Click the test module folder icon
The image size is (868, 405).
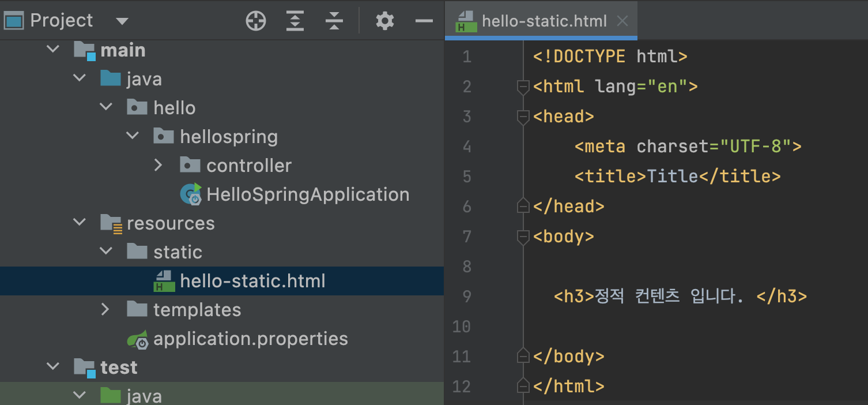[x=85, y=368]
